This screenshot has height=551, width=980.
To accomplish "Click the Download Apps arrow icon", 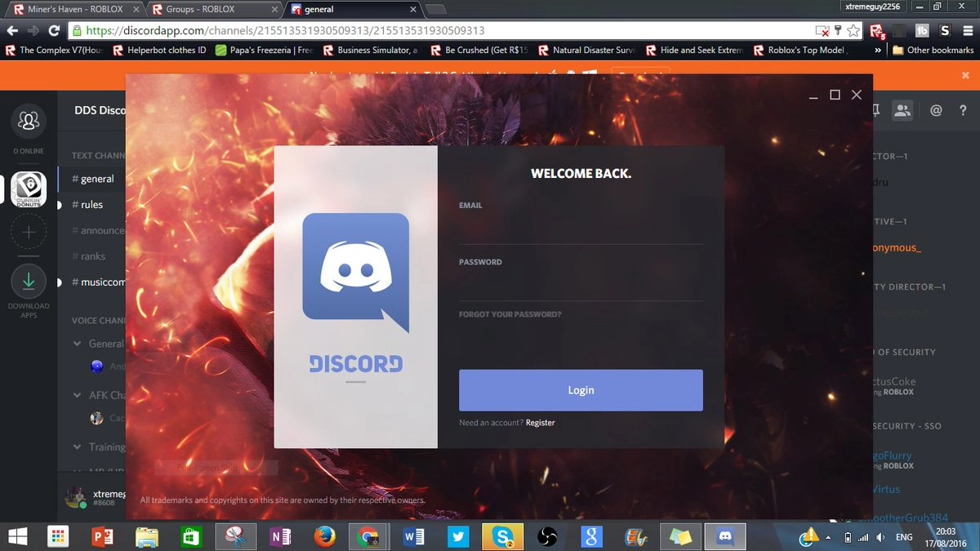I will [29, 282].
